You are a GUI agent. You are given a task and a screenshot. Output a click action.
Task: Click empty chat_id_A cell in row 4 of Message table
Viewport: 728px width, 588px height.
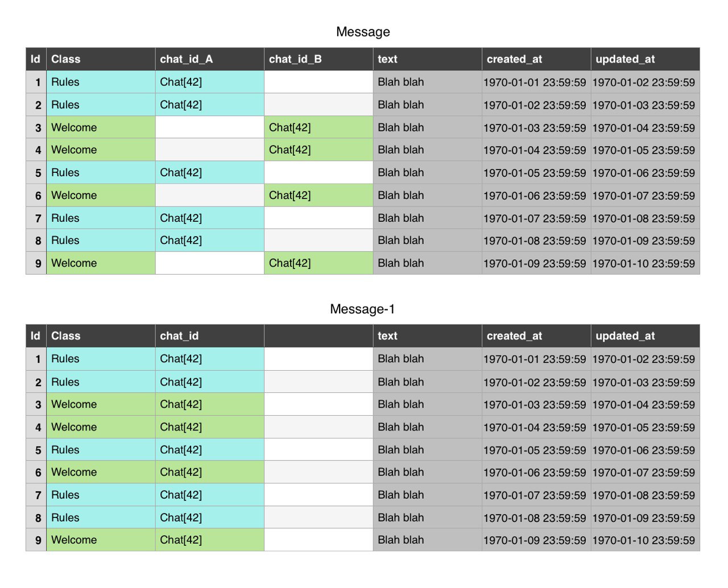pos(209,150)
